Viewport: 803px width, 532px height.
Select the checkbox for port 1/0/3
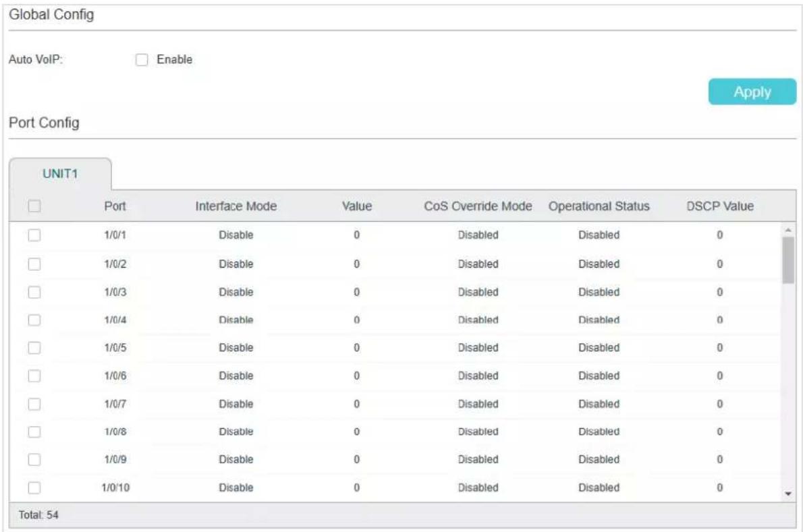[34, 292]
